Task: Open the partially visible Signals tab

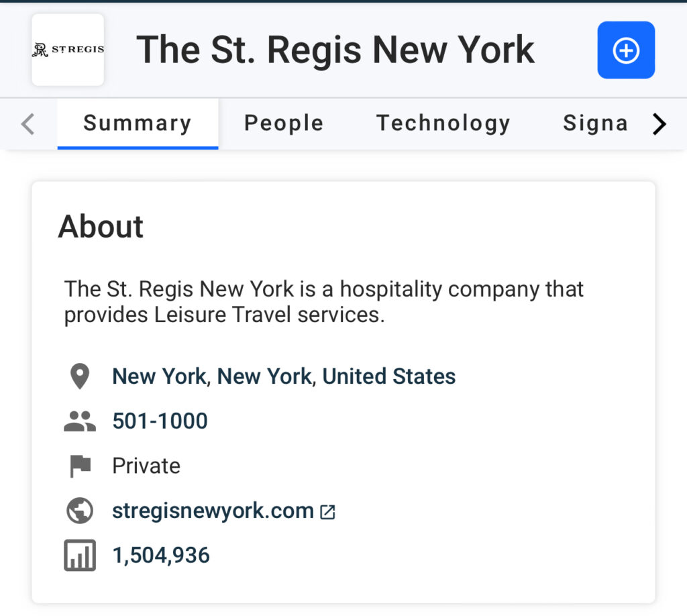Action: (596, 123)
